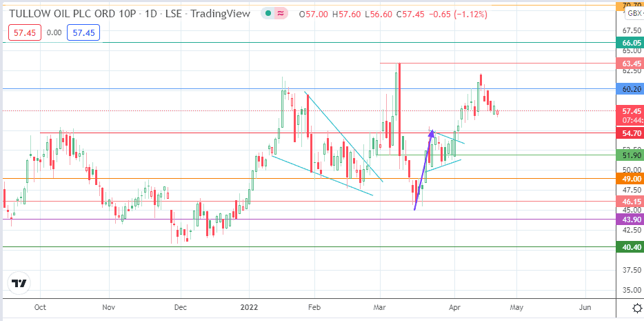The width and height of the screenshot is (644, 321).
Task: Open chart settings gear icon
Action: 637,309
